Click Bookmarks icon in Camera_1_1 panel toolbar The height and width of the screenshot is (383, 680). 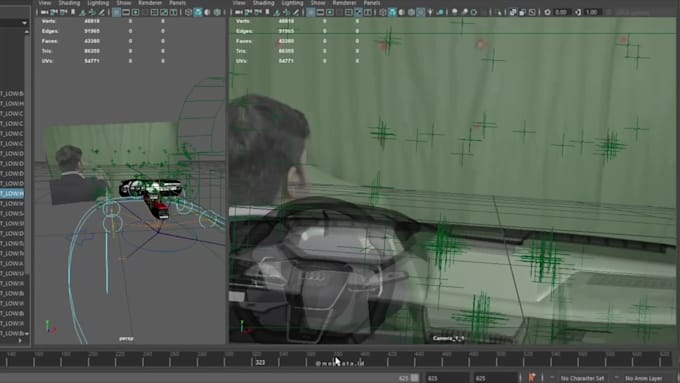click(267, 12)
